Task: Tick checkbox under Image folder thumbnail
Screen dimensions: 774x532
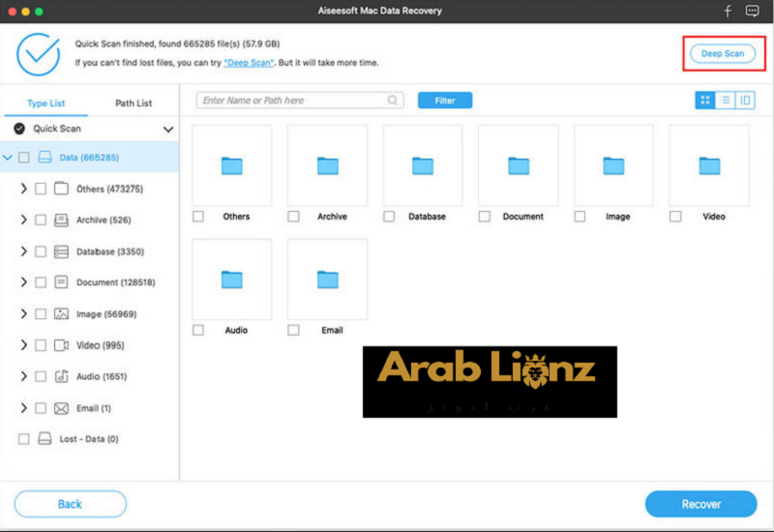Action: click(x=580, y=216)
